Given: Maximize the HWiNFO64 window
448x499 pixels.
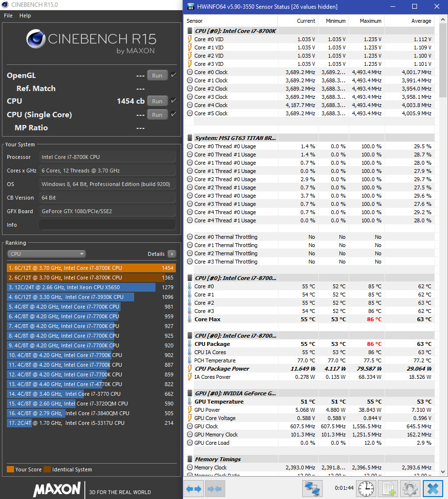Looking at the screenshot, I should [x=414, y=6].
